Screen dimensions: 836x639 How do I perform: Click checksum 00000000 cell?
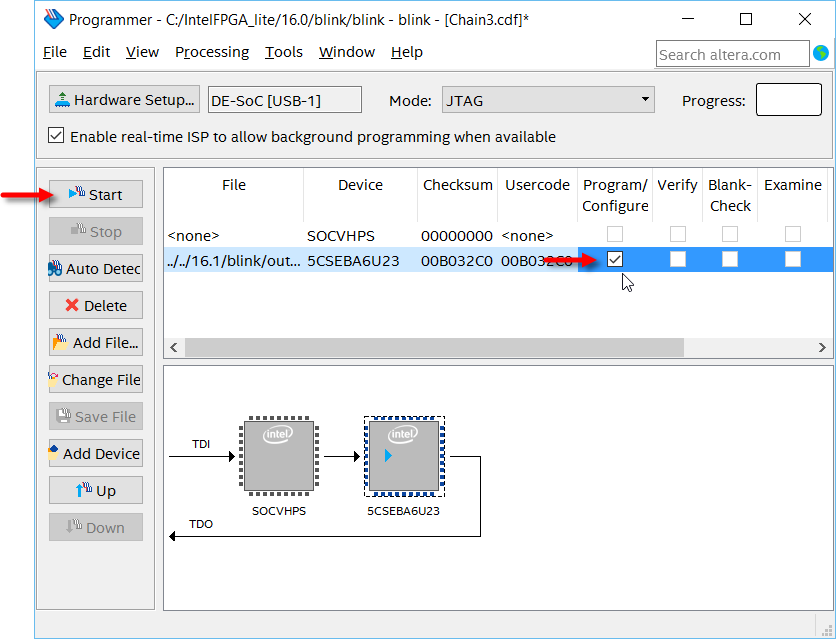pos(456,236)
